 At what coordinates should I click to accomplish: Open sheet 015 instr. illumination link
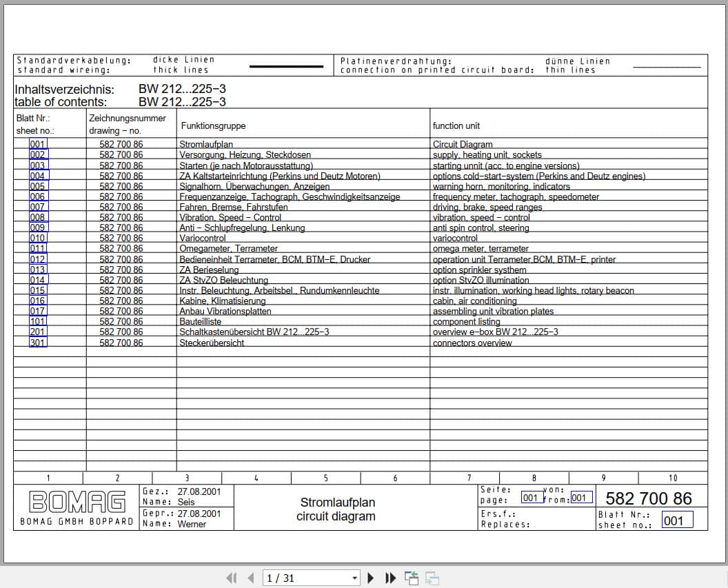(38, 290)
